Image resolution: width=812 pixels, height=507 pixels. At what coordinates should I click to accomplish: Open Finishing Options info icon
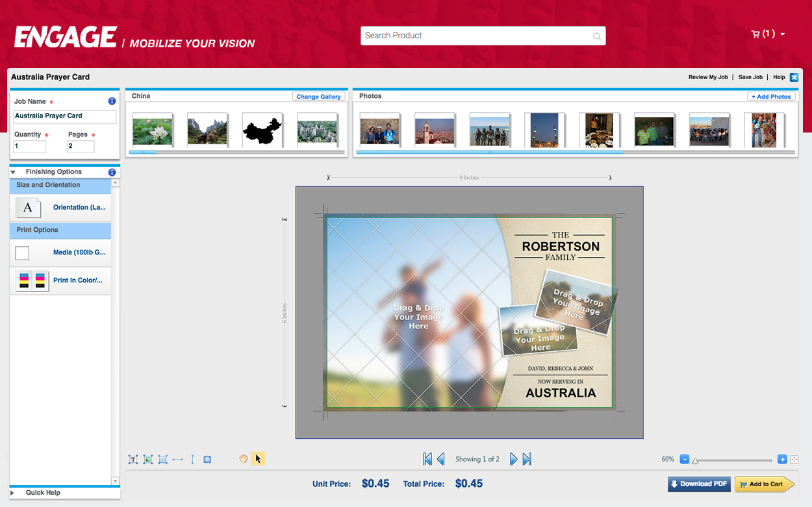click(112, 172)
